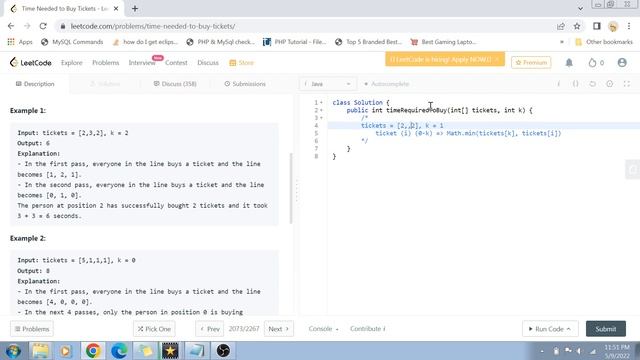The image size is (640, 360).
Task: Click the editor info icon
Action: click(x=558, y=84)
